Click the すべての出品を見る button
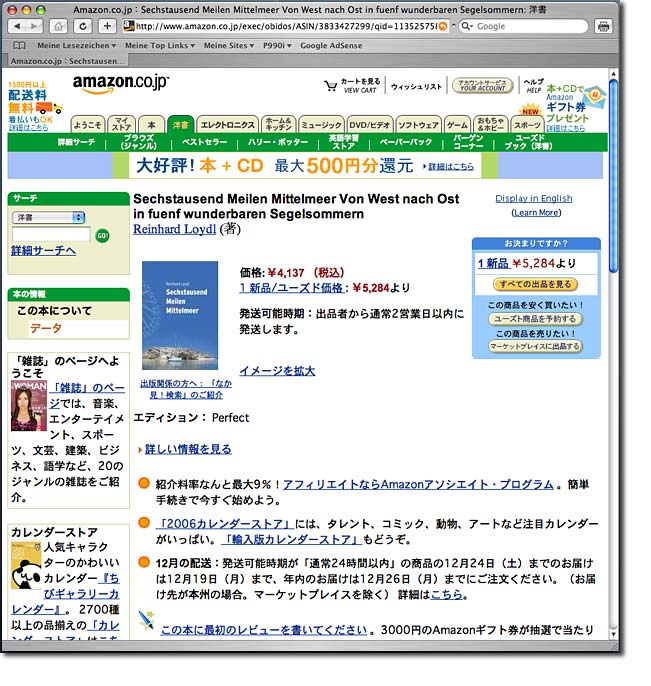The height and width of the screenshot is (686, 651). pos(535,285)
